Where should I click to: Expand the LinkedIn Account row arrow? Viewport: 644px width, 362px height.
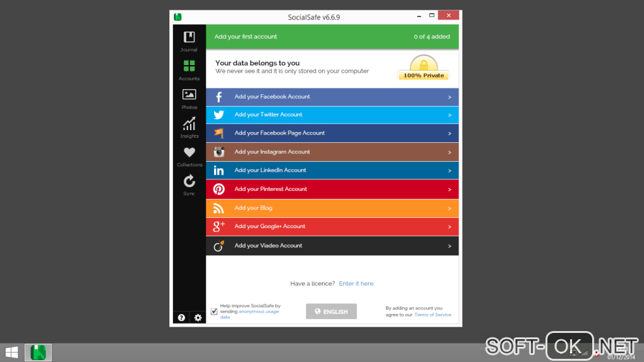(x=450, y=171)
